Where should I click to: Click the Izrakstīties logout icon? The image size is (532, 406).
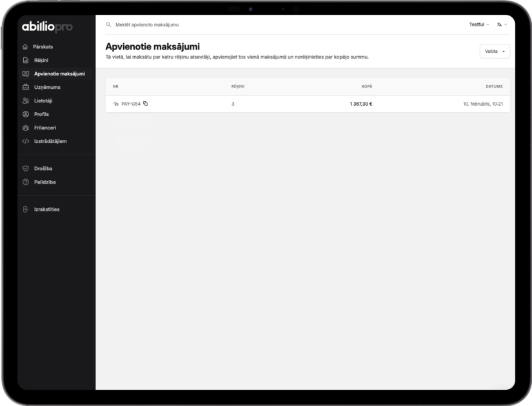click(x=25, y=209)
